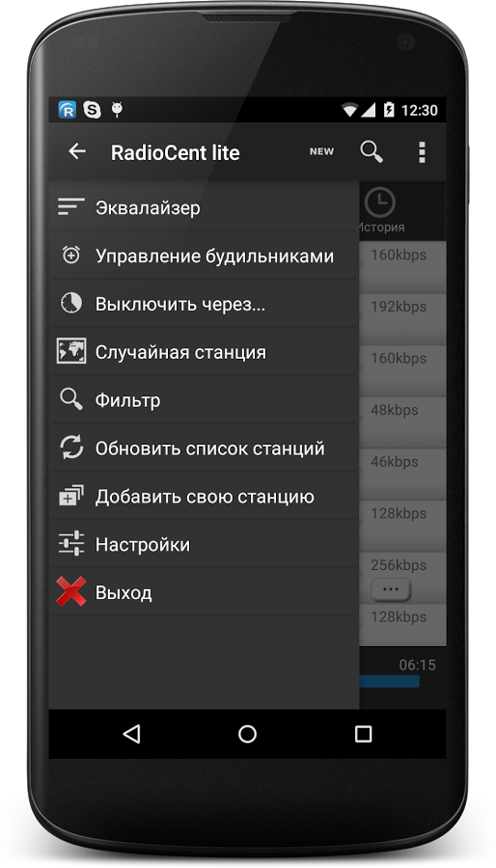The height and width of the screenshot is (868, 496).
Task: Tap the world map icon for Случайная станция
Action: [x=70, y=351]
